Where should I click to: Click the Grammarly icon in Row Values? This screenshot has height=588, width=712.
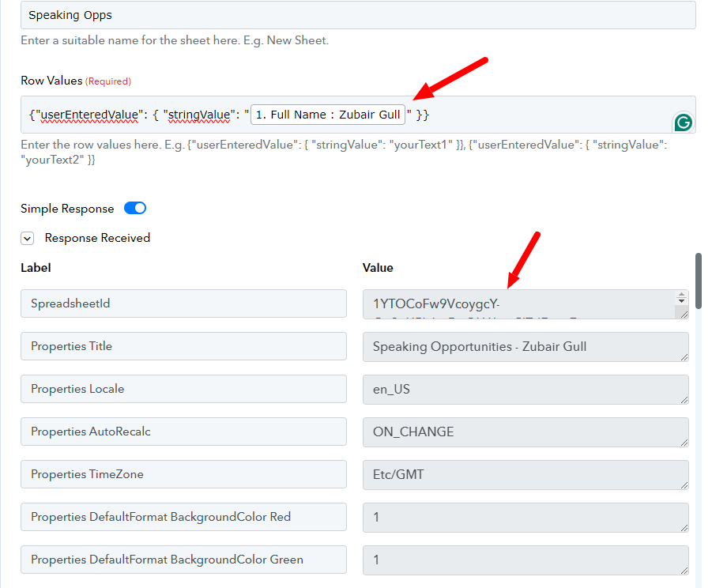point(683,122)
